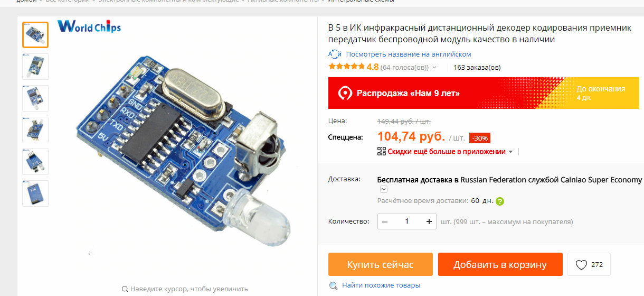Screen dimensions: 644x296
Task: Click the Добавить в корзину button
Action: click(500, 264)
